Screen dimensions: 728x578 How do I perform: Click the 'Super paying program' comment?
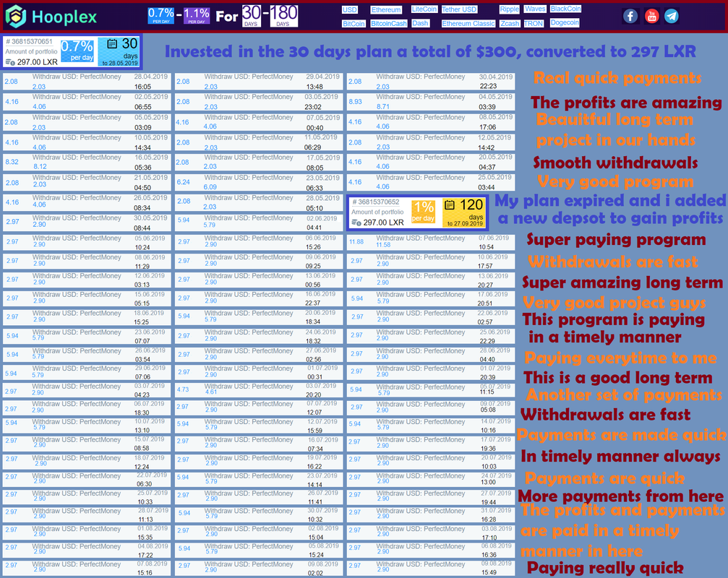(616, 240)
